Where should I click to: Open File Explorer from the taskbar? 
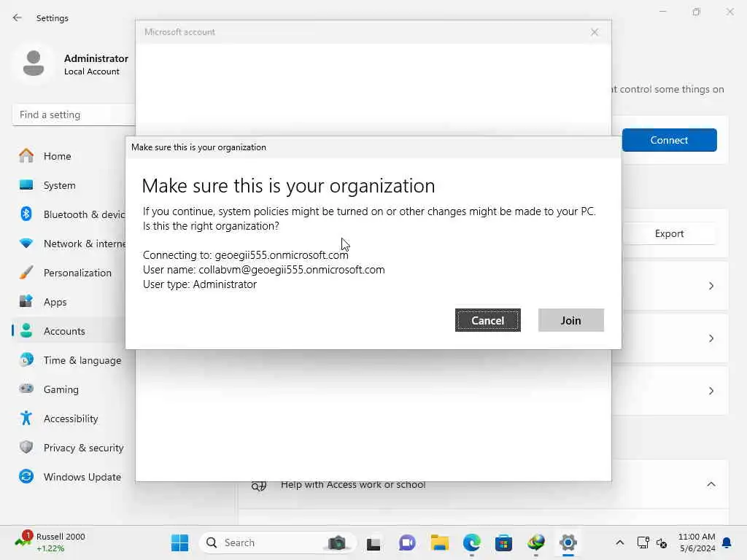(440, 542)
